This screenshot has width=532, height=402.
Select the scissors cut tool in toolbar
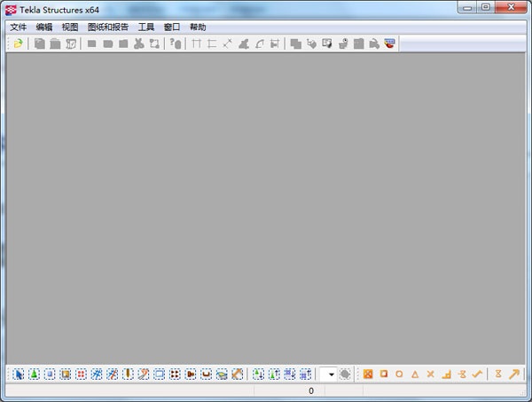138,43
